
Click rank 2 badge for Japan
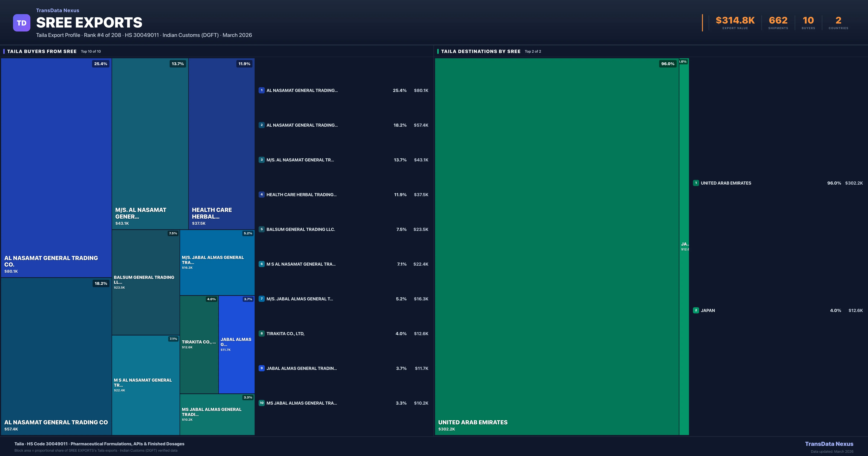pyautogui.click(x=696, y=310)
